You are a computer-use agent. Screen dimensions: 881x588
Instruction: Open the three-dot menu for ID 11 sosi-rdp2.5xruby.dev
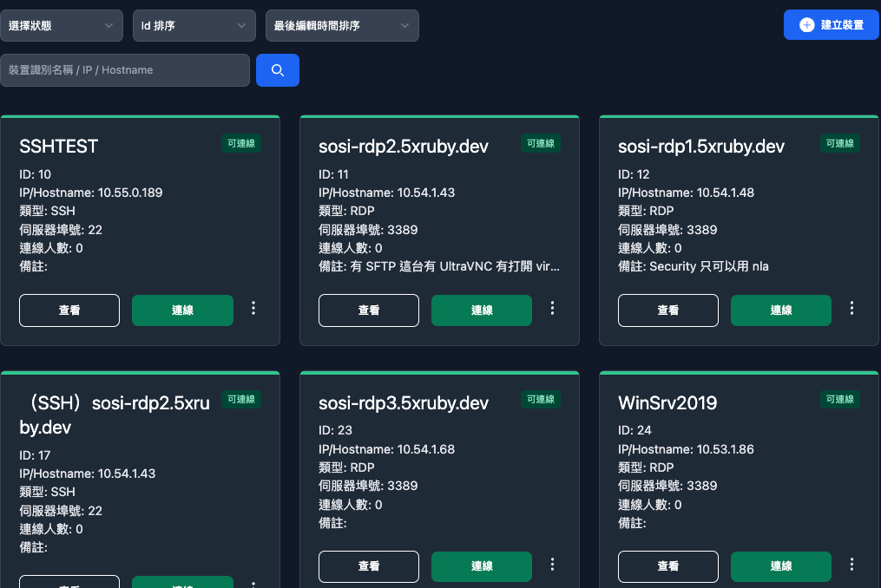[x=552, y=308]
